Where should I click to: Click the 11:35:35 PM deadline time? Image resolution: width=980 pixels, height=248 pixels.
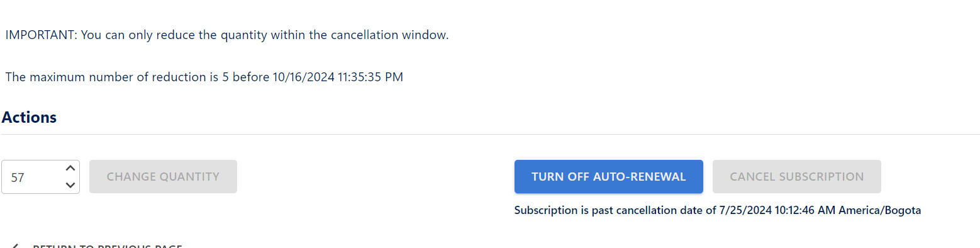pos(371,77)
